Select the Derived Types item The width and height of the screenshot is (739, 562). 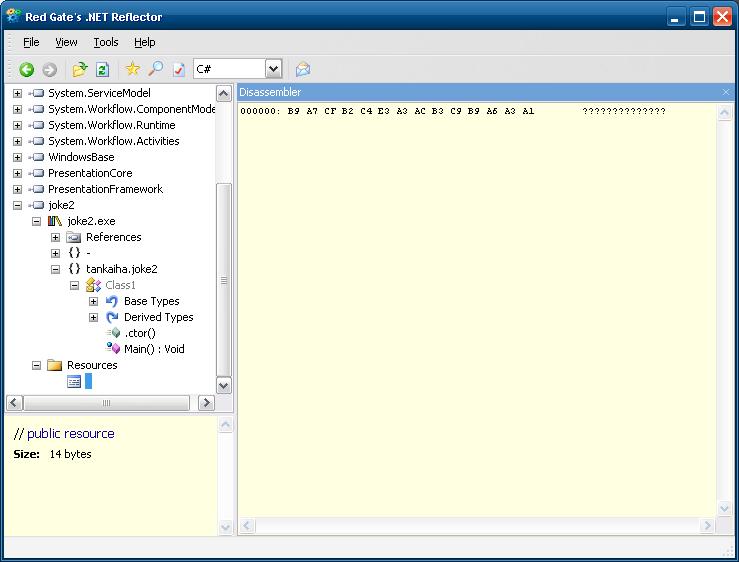click(159, 318)
